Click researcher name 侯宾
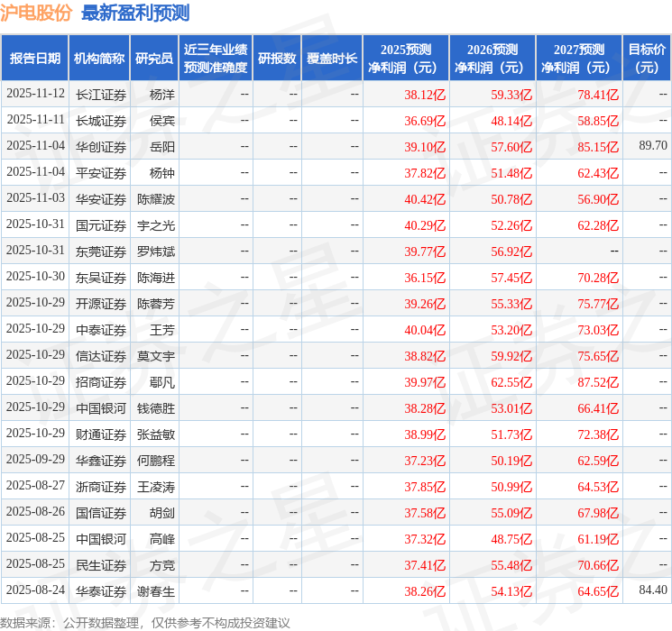The width and height of the screenshot is (672, 631). tap(162, 121)
